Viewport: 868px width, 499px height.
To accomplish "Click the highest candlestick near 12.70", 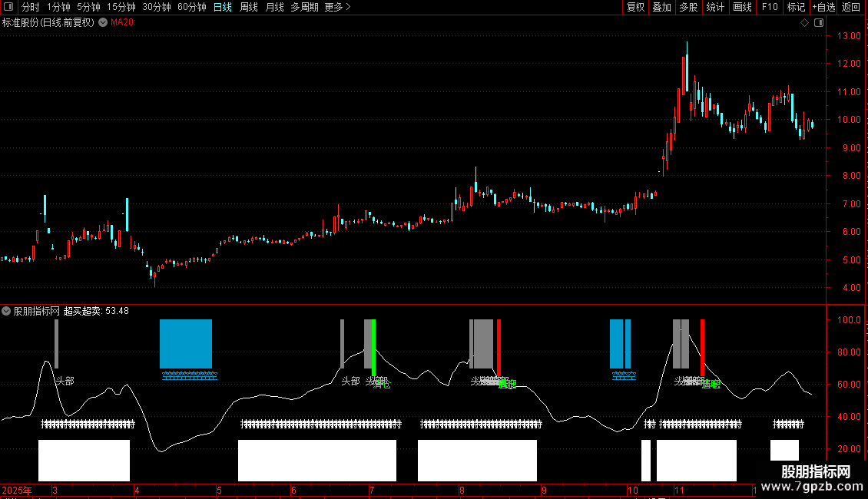I will click(687, 67).
